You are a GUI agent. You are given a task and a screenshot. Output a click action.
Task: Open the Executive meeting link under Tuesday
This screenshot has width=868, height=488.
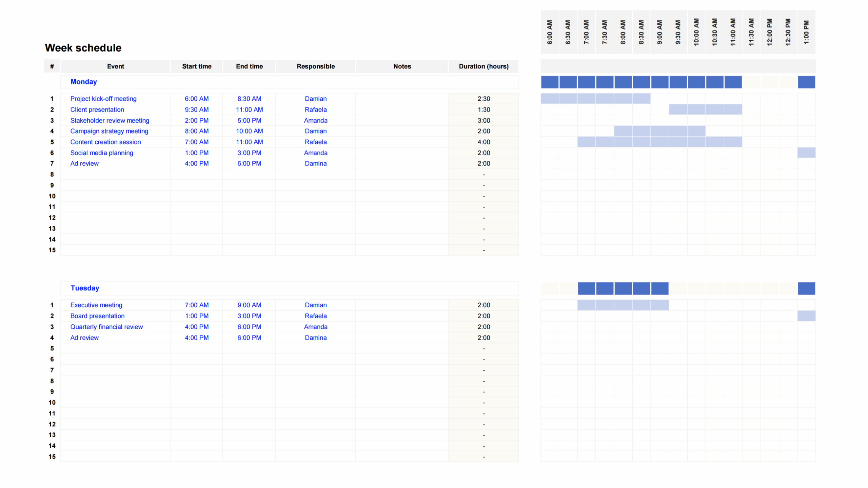96,305
